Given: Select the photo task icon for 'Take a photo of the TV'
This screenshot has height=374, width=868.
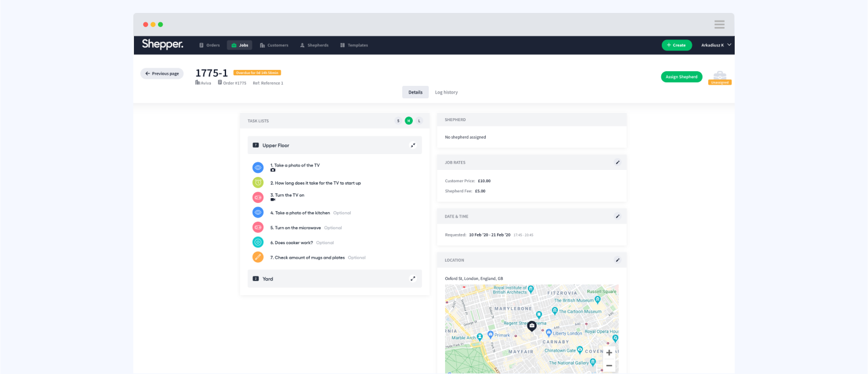Looking at the screenshot, I should (257, 167).
